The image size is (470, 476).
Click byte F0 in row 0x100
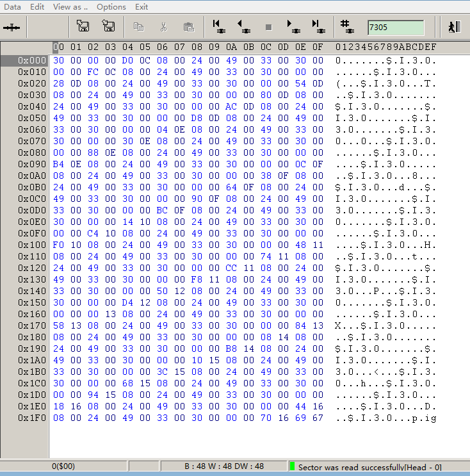point(58,245)
